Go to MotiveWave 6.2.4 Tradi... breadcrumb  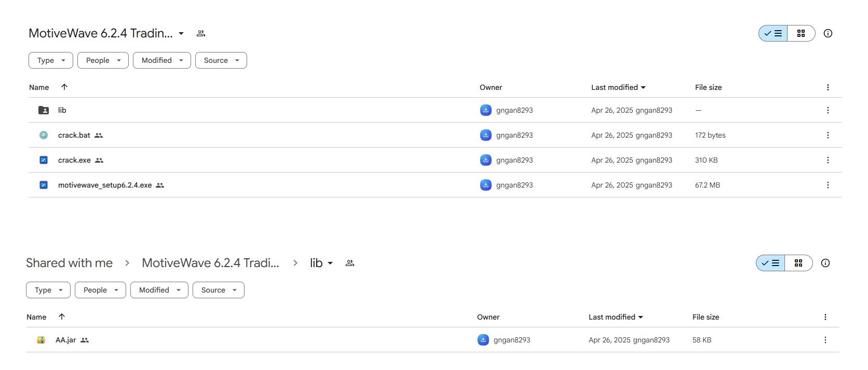click(x=211, y=263)
